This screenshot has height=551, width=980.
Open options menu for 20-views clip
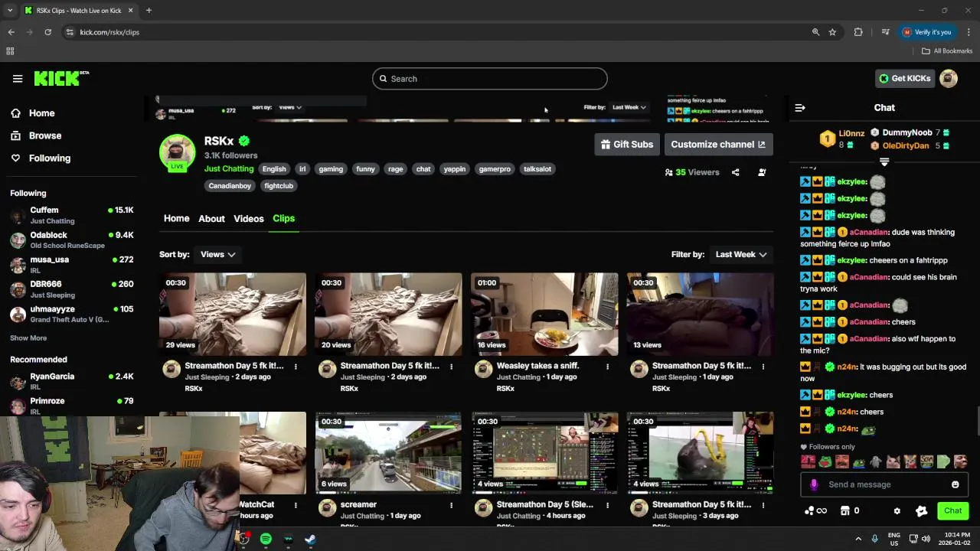[452, 367]
